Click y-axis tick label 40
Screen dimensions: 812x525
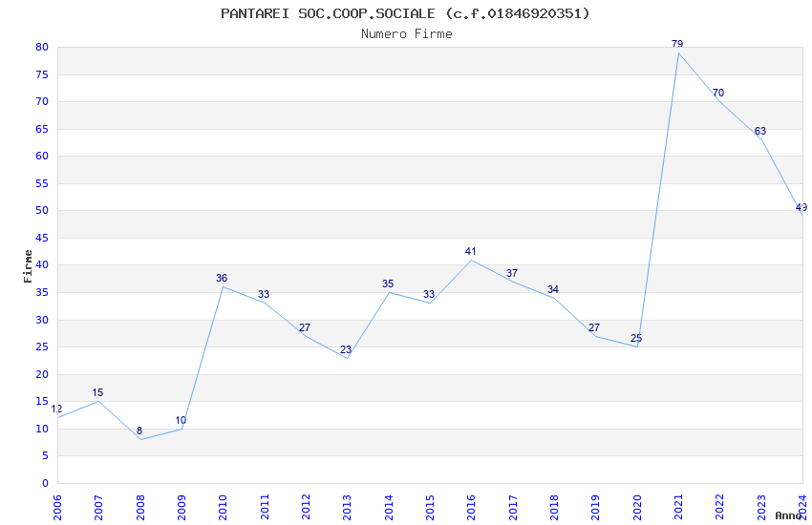click(x=42, y=264)
